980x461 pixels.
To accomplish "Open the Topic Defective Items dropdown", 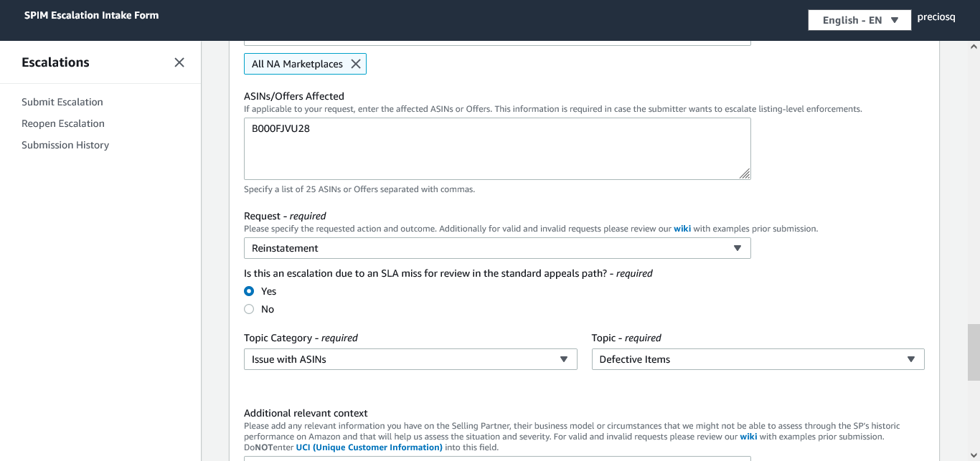I will 757,359.
